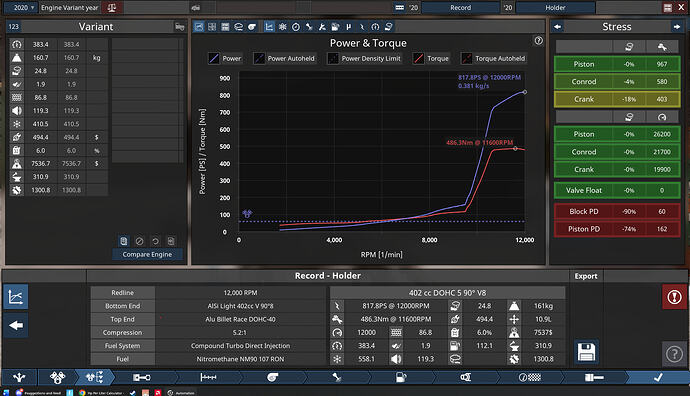Image resolution: width=690 pixels, height=396 pixels.
Task: Click the Conrod stress row with 580
Action: point(617,82)
